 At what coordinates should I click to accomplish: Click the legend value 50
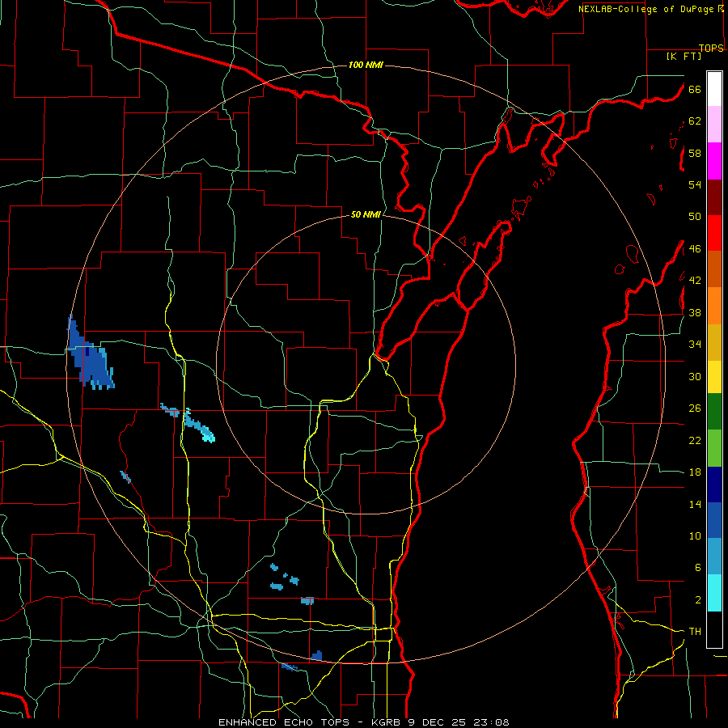[x=695, y=217]
